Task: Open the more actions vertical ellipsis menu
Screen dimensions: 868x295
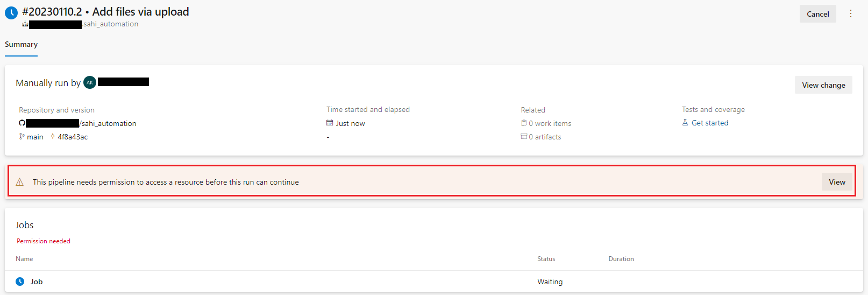Action: point(851,13)
